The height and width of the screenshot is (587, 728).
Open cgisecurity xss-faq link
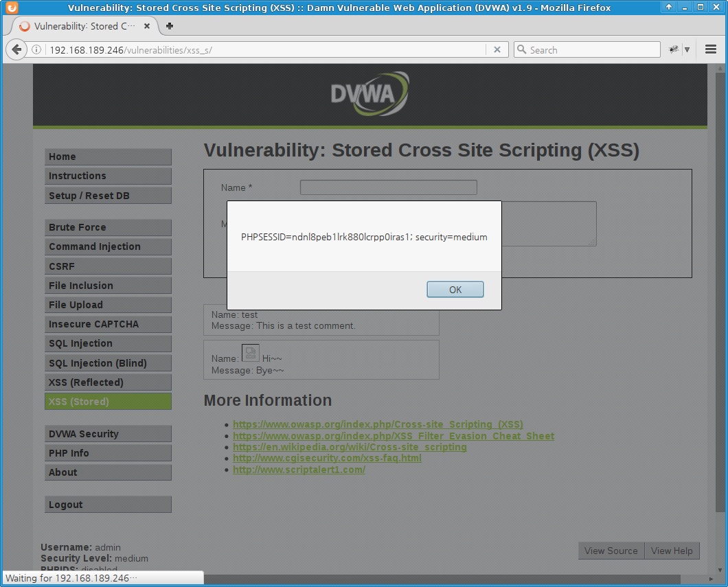point(327,458)
